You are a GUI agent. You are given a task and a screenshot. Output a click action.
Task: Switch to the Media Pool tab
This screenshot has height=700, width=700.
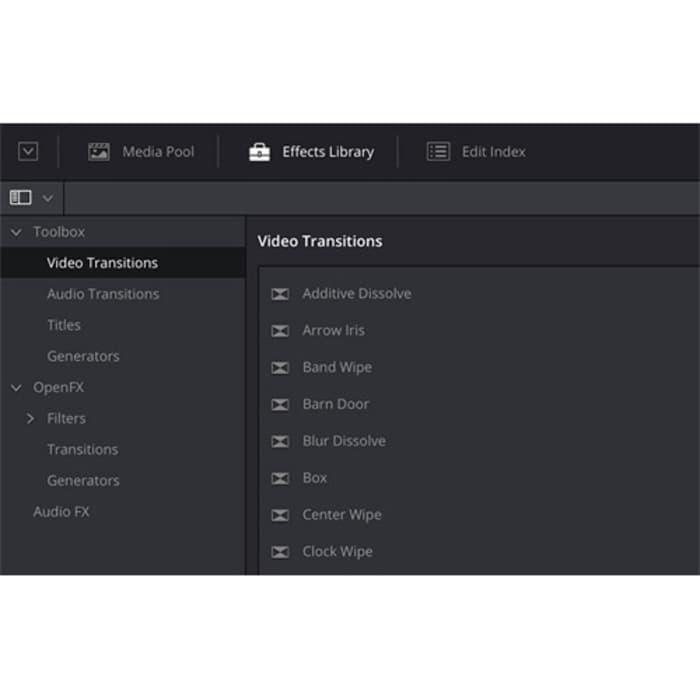157,152
